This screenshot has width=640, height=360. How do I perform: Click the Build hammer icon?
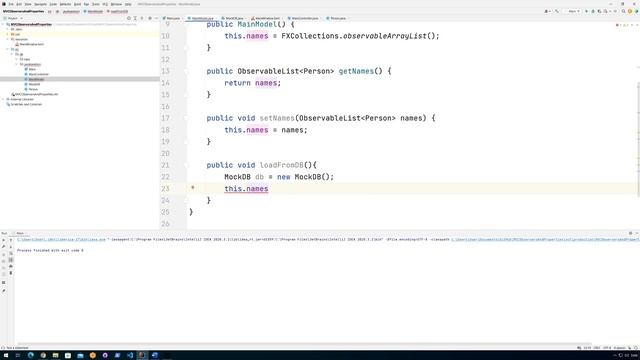(557, 11)
